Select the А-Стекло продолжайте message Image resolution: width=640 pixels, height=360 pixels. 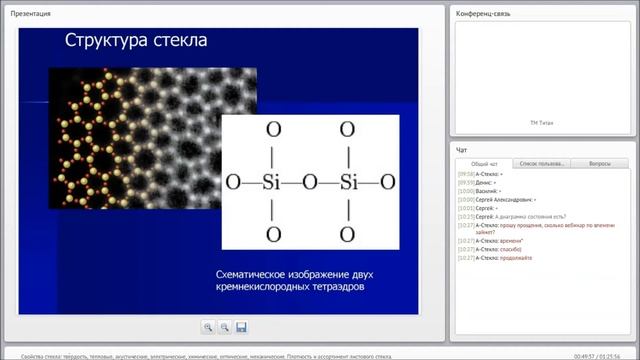(495, 258)
